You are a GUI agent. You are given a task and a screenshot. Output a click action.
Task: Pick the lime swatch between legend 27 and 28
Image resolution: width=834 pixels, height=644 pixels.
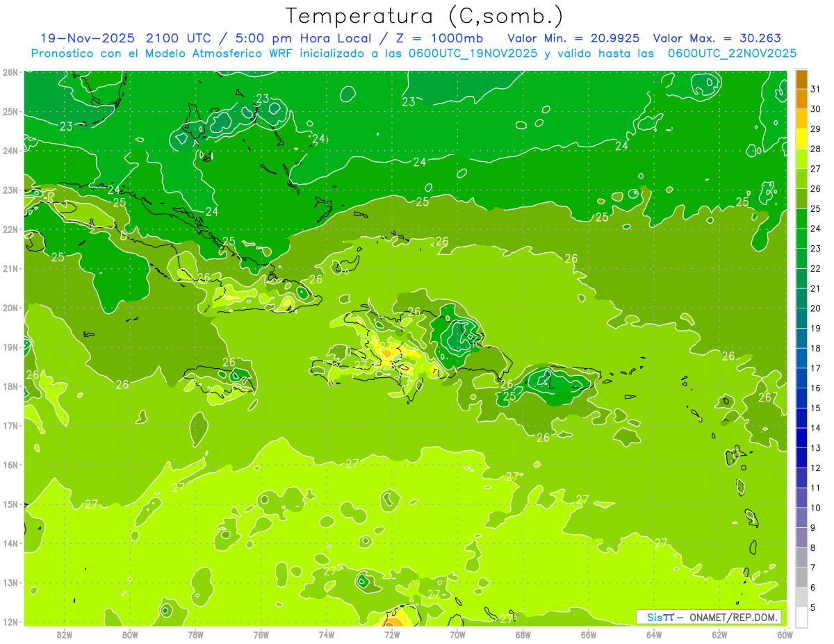click(801, 158)
